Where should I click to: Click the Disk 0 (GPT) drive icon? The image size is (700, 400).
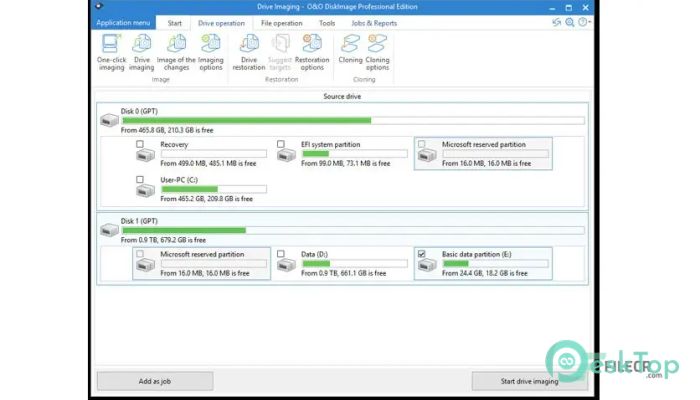109,120
